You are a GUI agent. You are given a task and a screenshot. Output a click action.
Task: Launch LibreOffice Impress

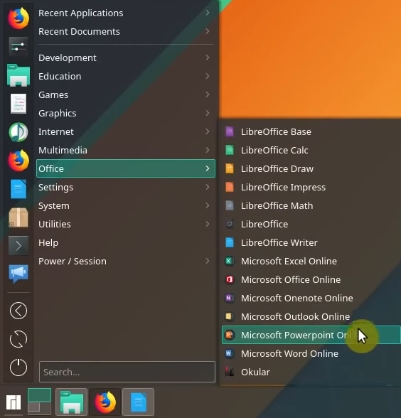point(311,187)
